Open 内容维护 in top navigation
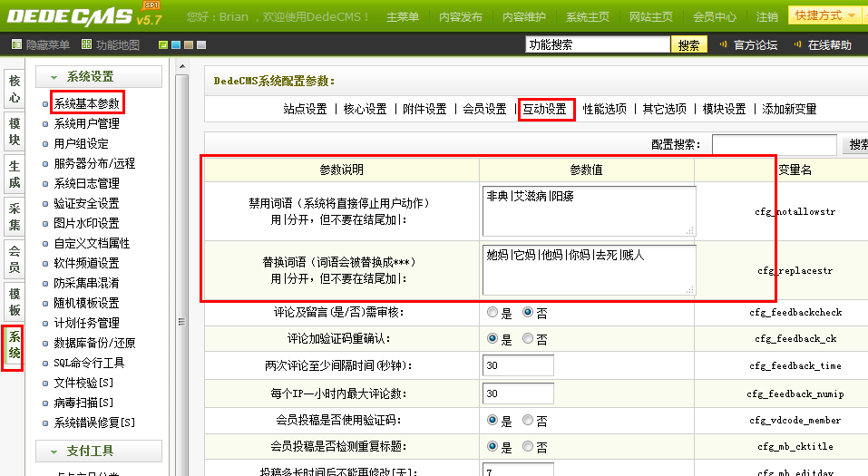This screenshot has height=476, width=868. coord(524,17)
